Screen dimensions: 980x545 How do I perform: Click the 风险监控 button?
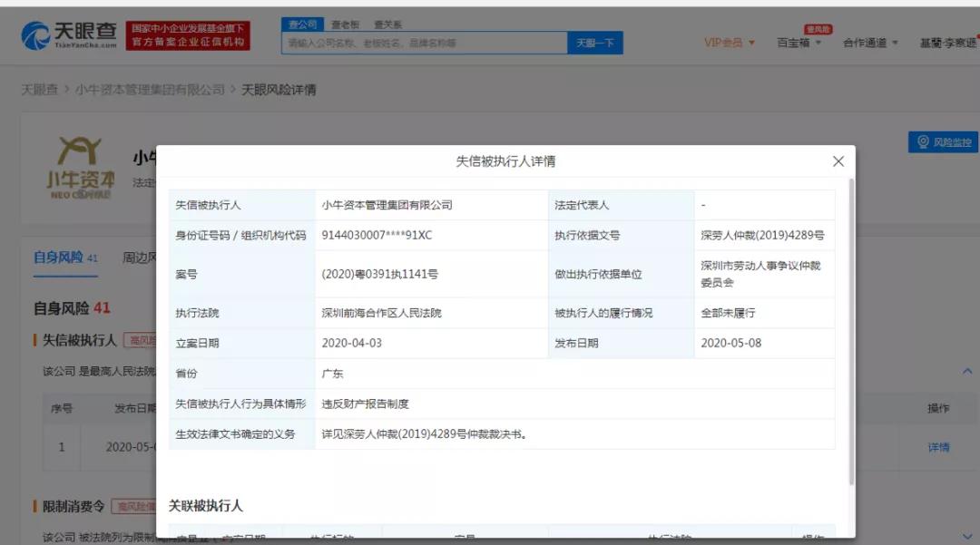(945, 142)
